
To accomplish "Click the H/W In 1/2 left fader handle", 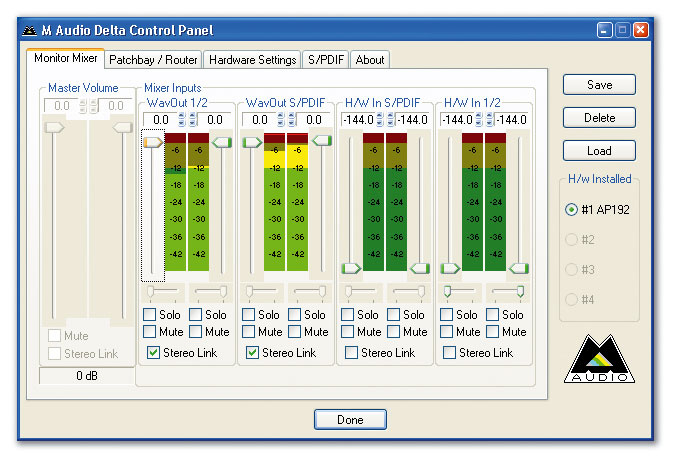I will click(450, 269).
